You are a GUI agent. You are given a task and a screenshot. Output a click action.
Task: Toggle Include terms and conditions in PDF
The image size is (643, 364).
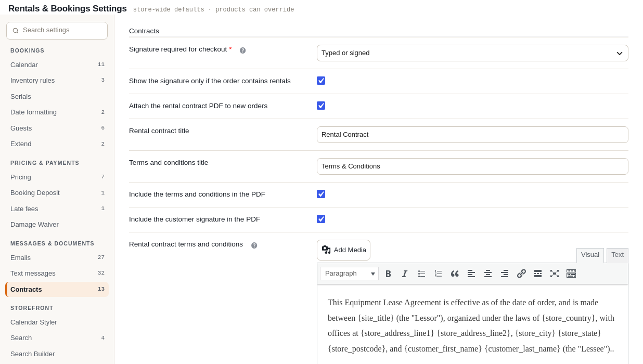click(x=321, y=194)
